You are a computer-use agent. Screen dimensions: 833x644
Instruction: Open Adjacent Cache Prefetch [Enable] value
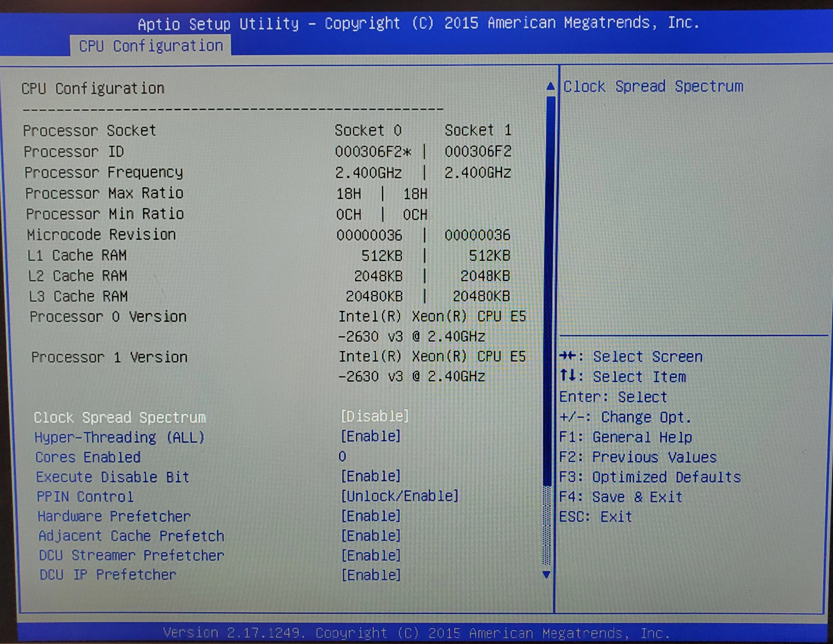pos(371,536)
